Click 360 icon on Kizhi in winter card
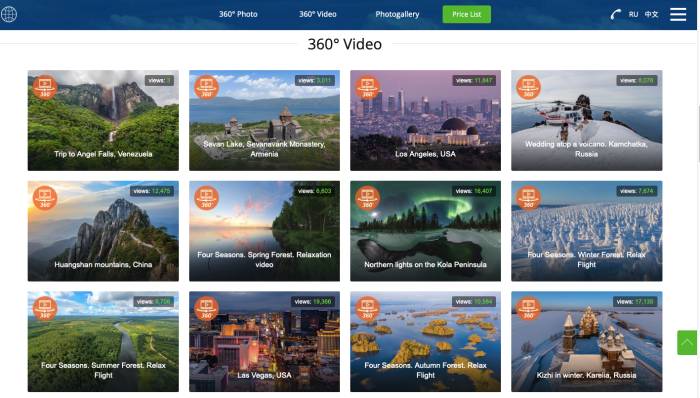This screenshot has width=700, height=398. tap(529, 309)
